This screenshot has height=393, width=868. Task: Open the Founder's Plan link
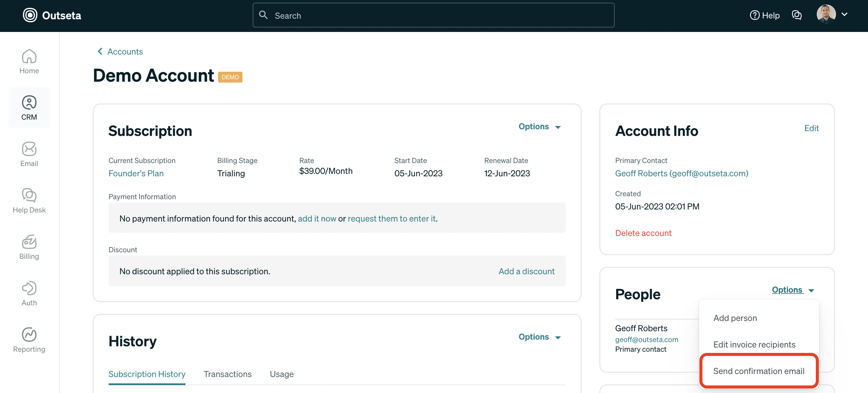(x=136, y=173)
